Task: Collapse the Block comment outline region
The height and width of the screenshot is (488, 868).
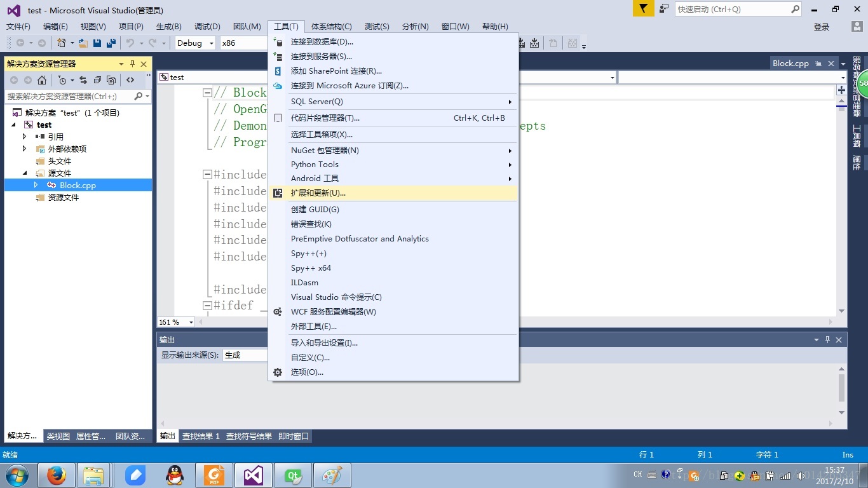Action: pyautogui.click(x=207, y=93)
